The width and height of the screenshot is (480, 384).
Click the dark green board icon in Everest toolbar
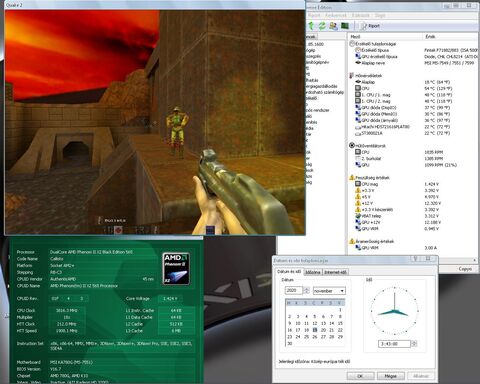[345, 26]
